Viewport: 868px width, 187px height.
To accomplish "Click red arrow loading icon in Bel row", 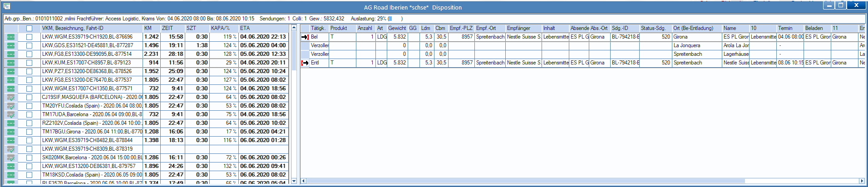I will point(305,37).
